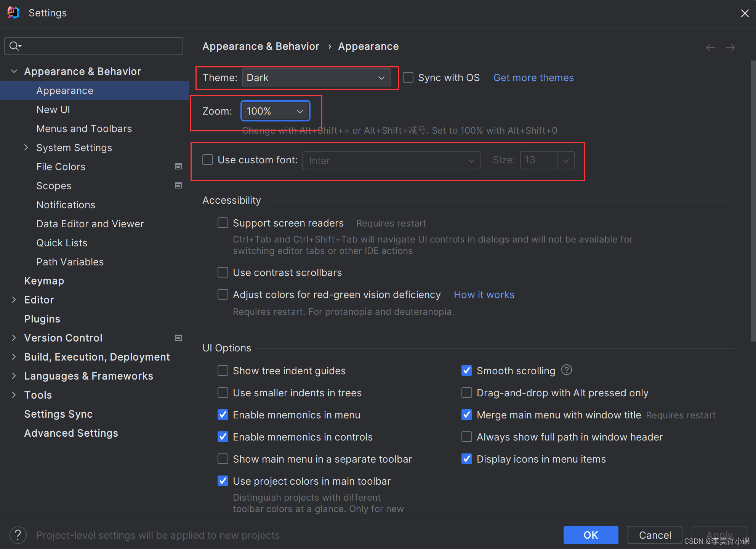Image resolution: width=756 pixels, height=549 pixels.
Task: Click the project-level icon beside Version Control
Action: [178, 338]
